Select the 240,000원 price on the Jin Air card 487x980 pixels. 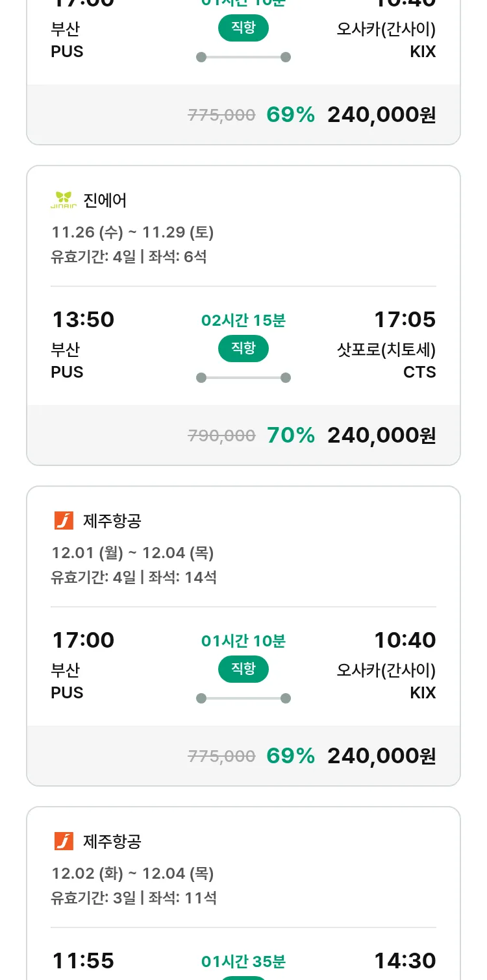click(381, 435)
